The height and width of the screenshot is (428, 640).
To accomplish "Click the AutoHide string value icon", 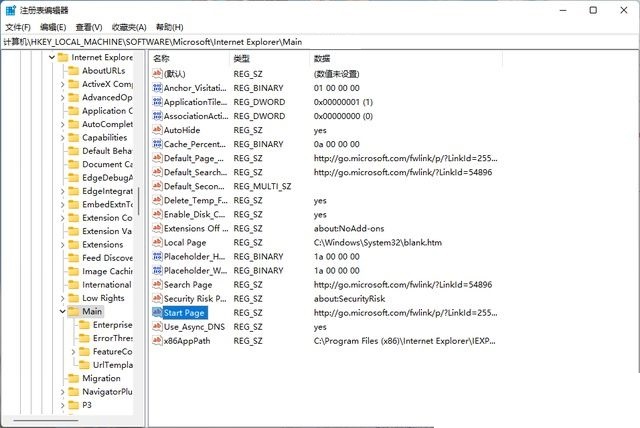I will pos(157,130).
